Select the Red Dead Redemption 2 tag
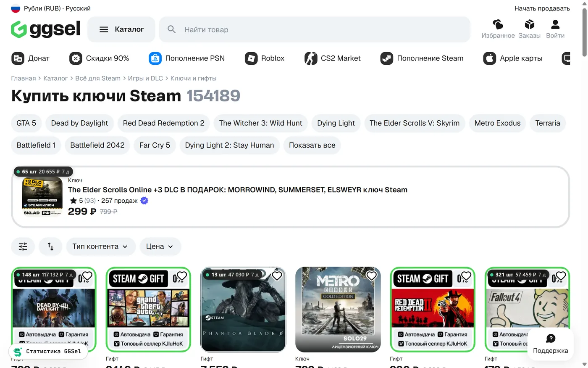This screenshot has width=588, height=368. coord(164,123)
